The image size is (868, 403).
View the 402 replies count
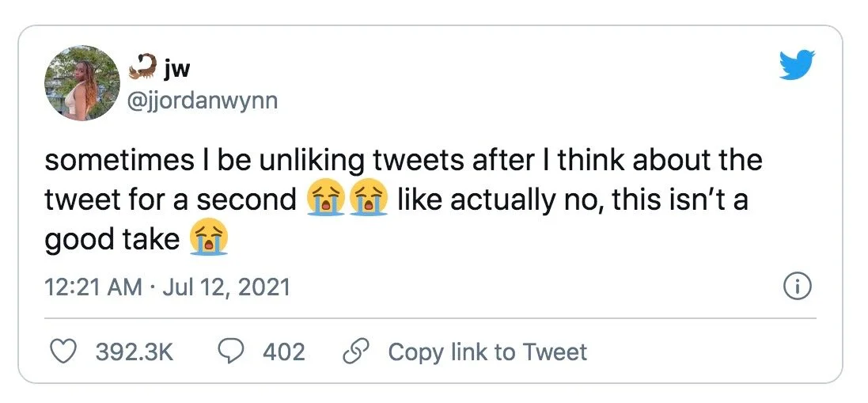[x=283, y=352]
